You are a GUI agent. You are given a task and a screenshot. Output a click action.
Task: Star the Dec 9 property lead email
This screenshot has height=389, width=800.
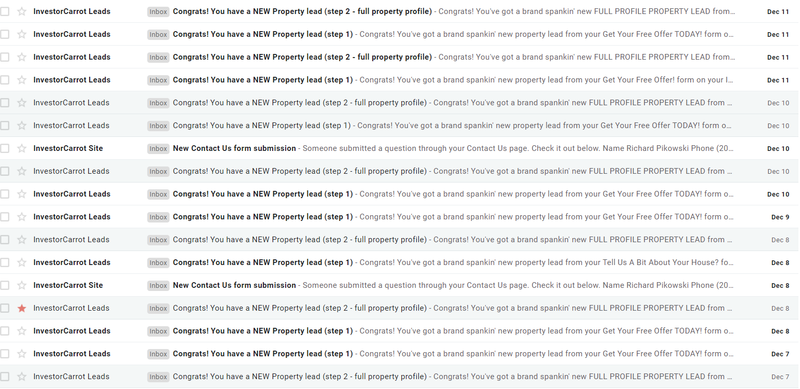pyautogui.click(x=21, y=217)
